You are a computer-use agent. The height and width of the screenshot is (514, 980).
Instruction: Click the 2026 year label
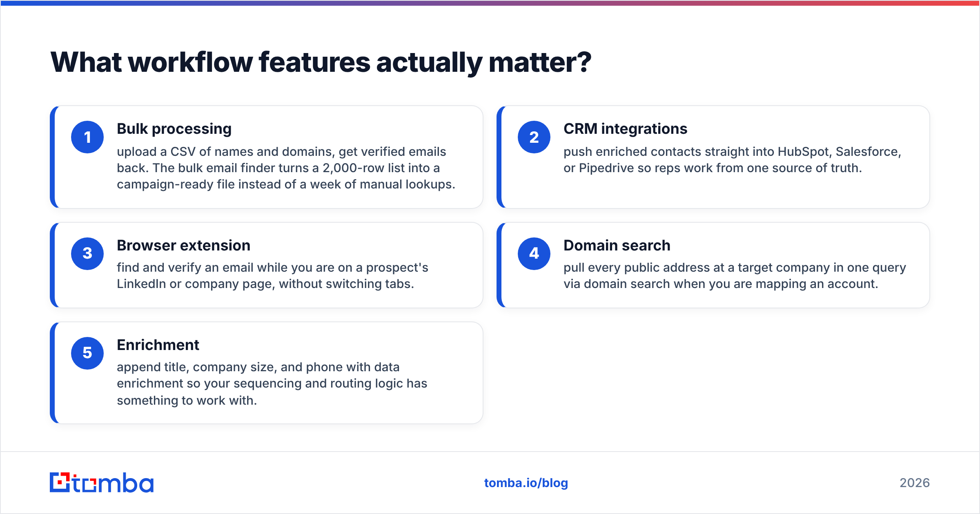[x=915, y=483]
